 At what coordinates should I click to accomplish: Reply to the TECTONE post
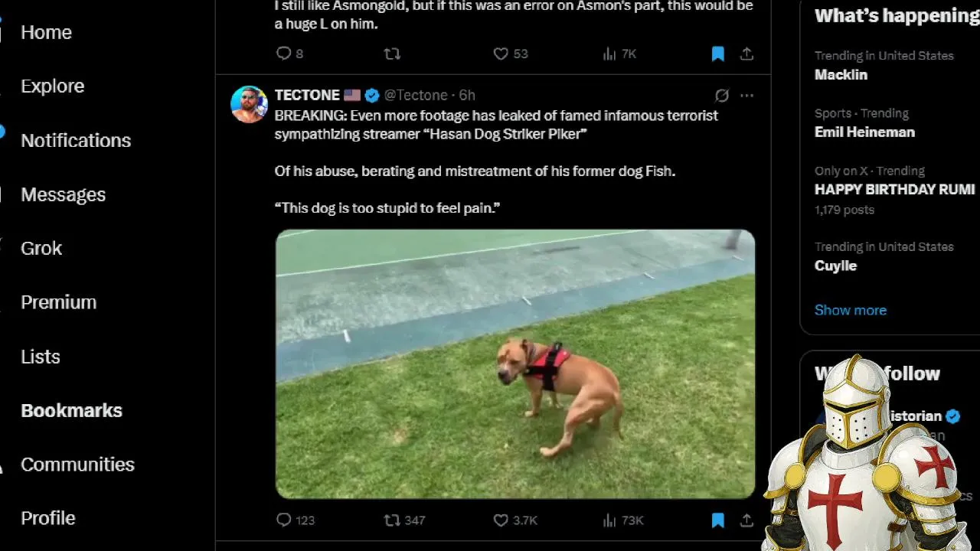tap(284, 520)
